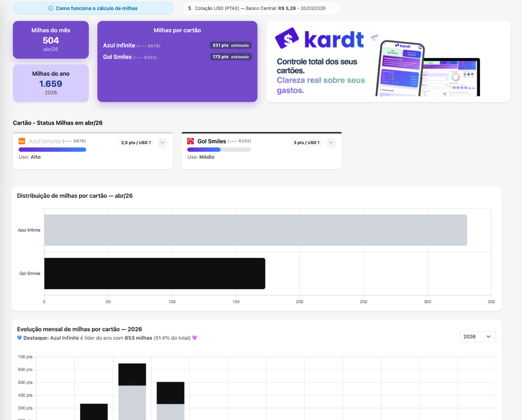This screenshot has height=420, width=522.
Task: Click the gray Azul Infinite horizontal chart bar
Action: click(255, 230)
